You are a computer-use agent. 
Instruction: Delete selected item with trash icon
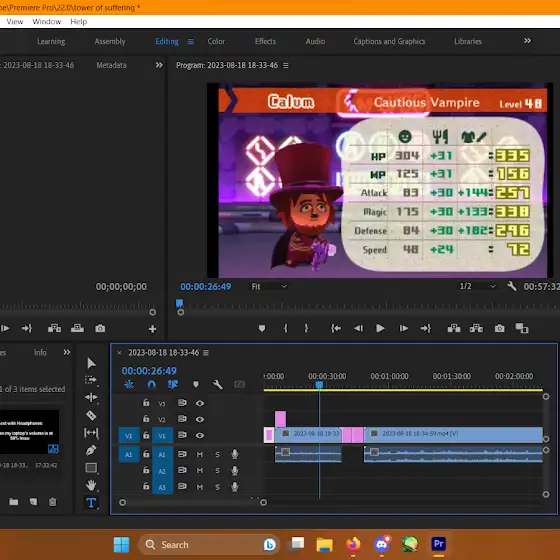point(52,502)
